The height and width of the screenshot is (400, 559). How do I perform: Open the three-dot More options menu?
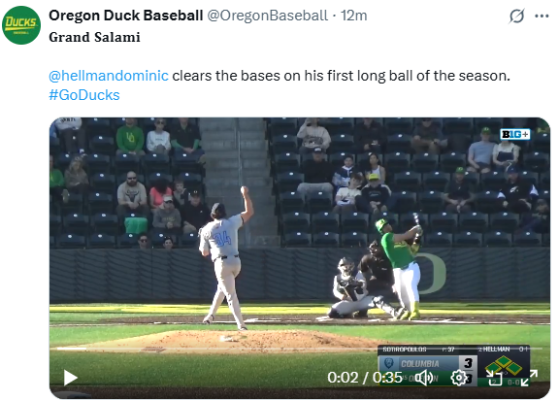(542, 16)
